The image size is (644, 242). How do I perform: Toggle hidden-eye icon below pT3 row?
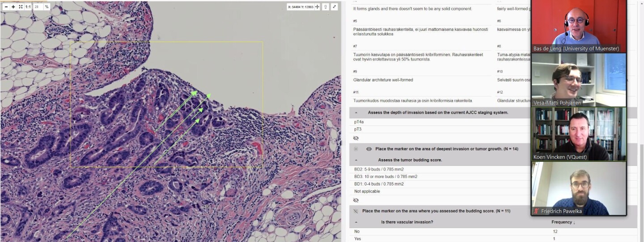356,138
